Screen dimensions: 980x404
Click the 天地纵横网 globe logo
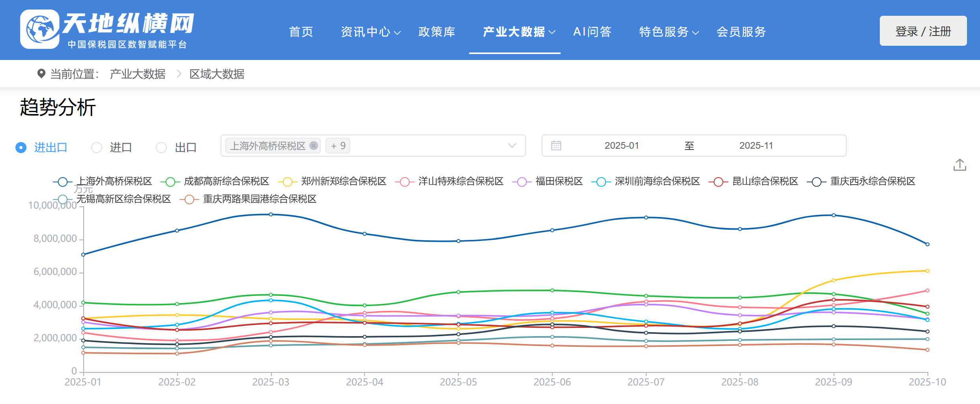40,29
